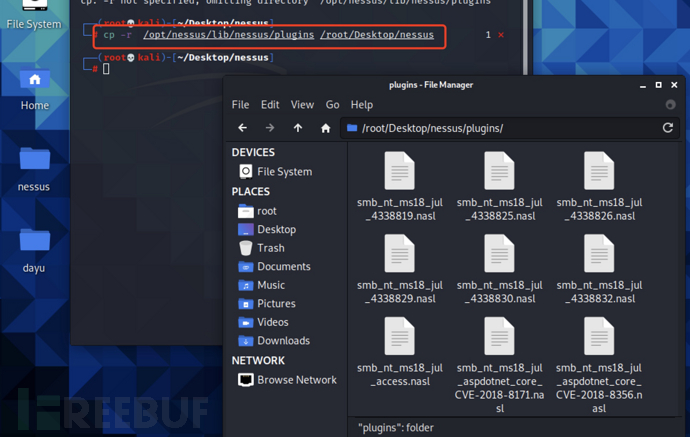
Task: Open Videos folder in sidebar
Action: pos(264,322)
